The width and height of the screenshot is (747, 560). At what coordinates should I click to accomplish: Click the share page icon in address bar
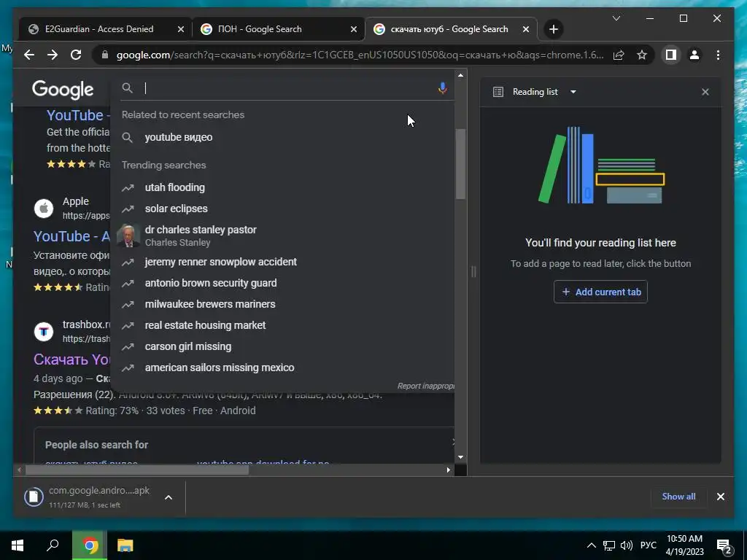coord(619,55)
